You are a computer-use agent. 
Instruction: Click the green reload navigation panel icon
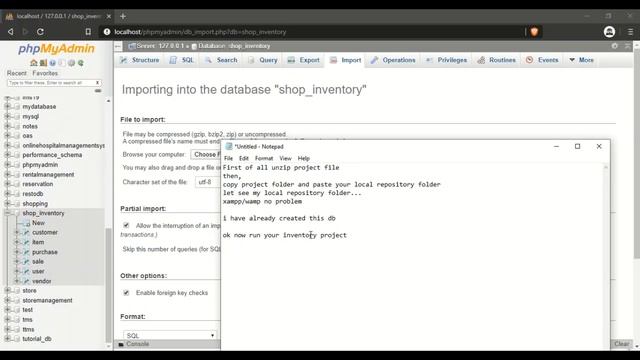[81, 63]
